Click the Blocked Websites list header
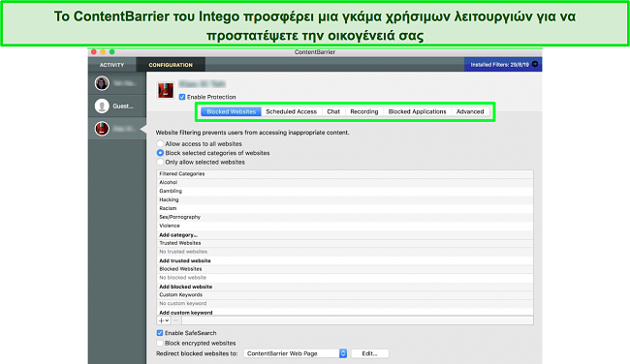This screenshot has width=630, height=364. point(345,269)
